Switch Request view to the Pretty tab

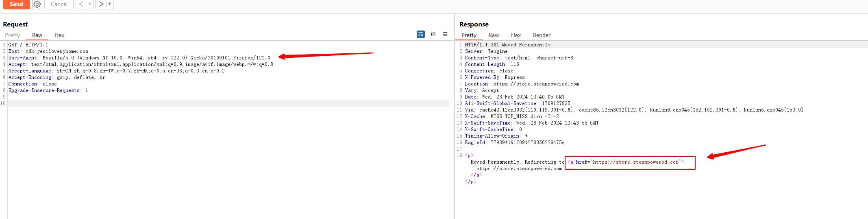point(12,35)
